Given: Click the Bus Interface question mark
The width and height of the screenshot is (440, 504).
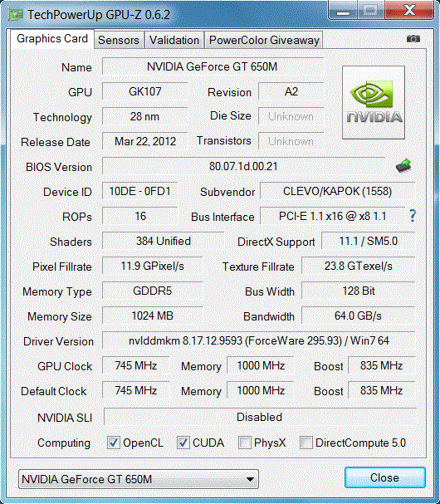Looking at the screenshot, I should 413,215.
